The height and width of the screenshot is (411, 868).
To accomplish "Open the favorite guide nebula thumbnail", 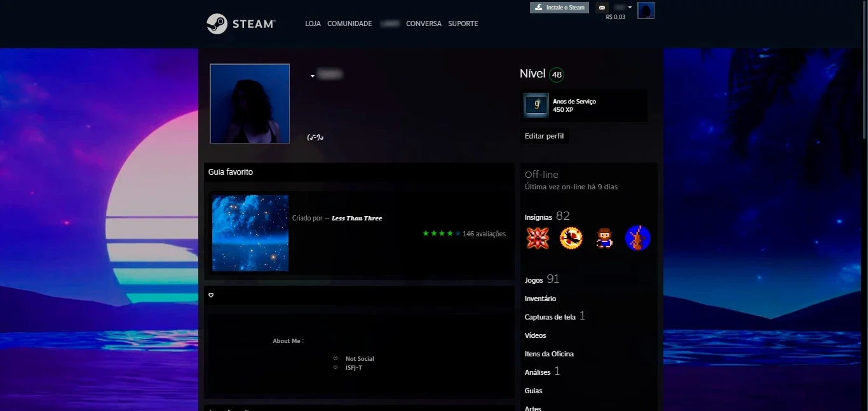I will [250, 233].
